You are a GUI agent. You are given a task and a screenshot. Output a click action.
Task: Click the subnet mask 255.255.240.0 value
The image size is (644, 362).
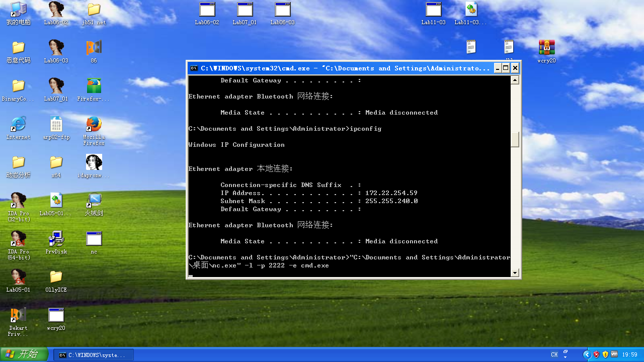point(391,201)
